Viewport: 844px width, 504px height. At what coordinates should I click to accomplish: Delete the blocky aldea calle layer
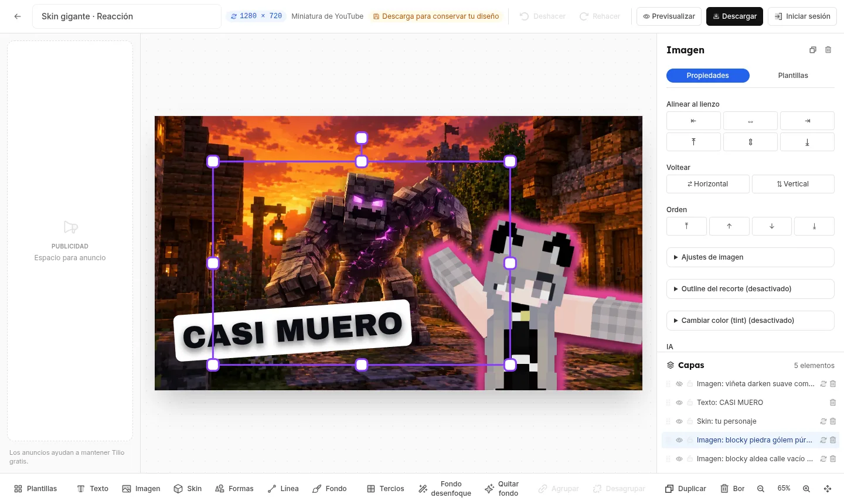(x=833, y=459)
